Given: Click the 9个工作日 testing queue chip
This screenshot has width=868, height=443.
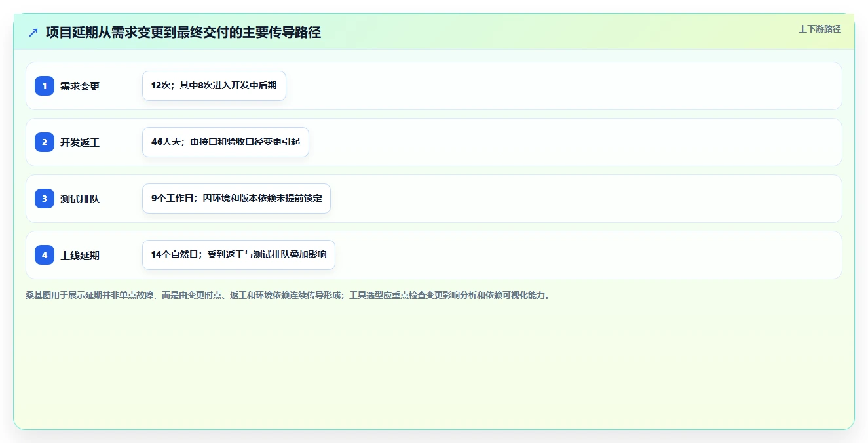Looking at the screenshot, I should [x=236, y=199].
